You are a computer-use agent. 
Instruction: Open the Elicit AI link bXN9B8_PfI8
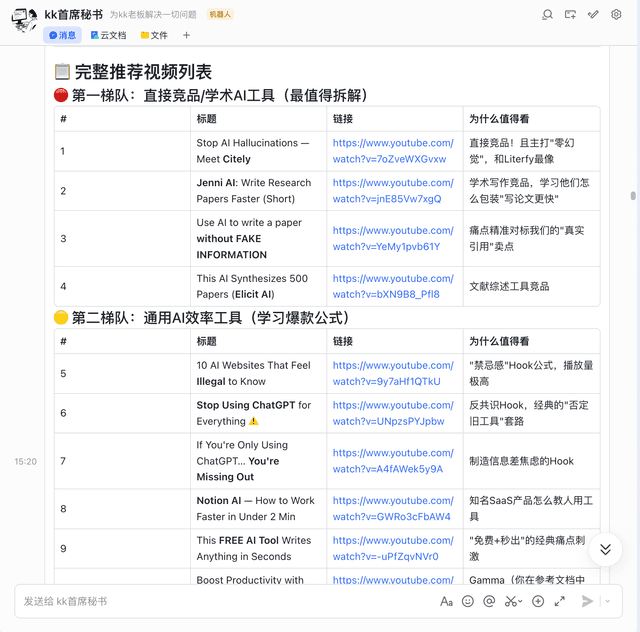click(393, 286)
